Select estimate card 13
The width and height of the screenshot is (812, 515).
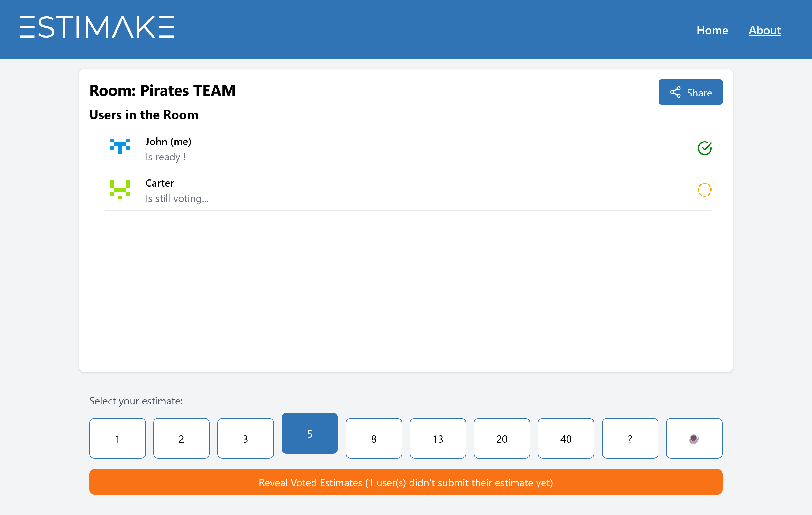438,438
